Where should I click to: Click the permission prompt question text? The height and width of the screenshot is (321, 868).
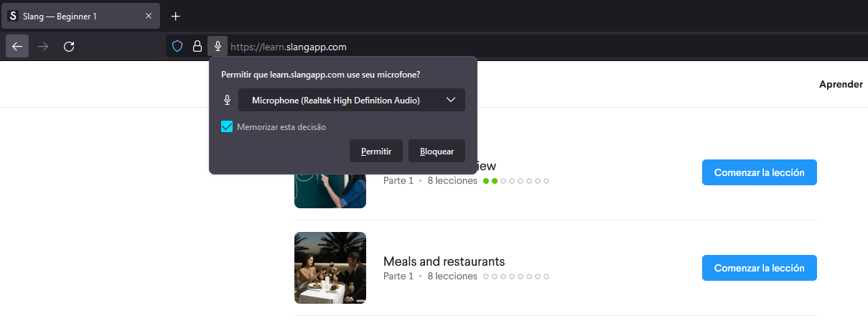[321, 74]
